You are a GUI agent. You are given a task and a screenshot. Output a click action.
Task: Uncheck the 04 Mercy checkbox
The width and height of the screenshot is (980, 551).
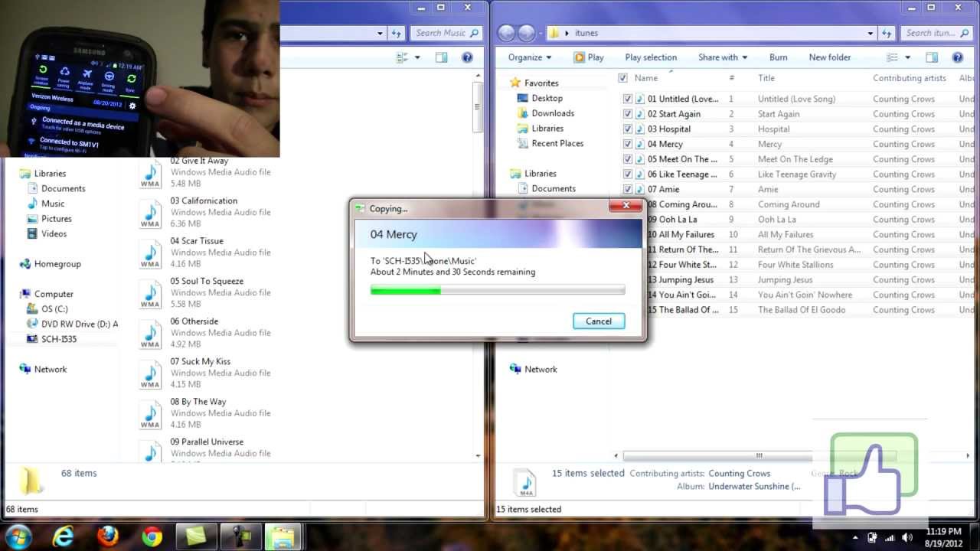[x=628, y=144]
